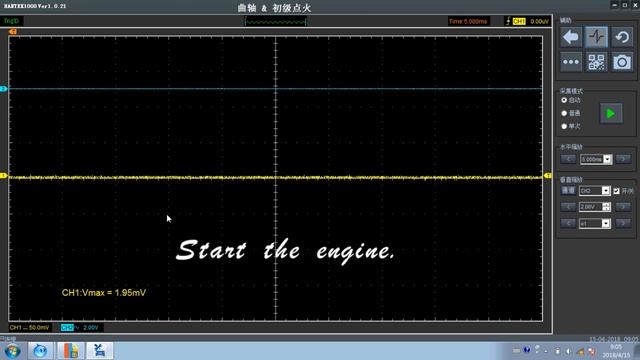Click the trigger edge slope icon
The width and height of the screenshot is (640, 360).
pos(508,21)
